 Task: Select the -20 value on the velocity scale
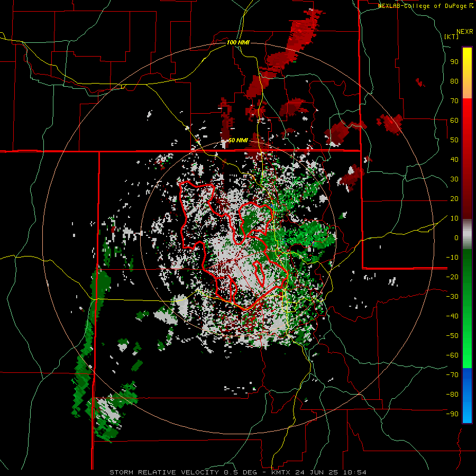[x=452, y=277]
